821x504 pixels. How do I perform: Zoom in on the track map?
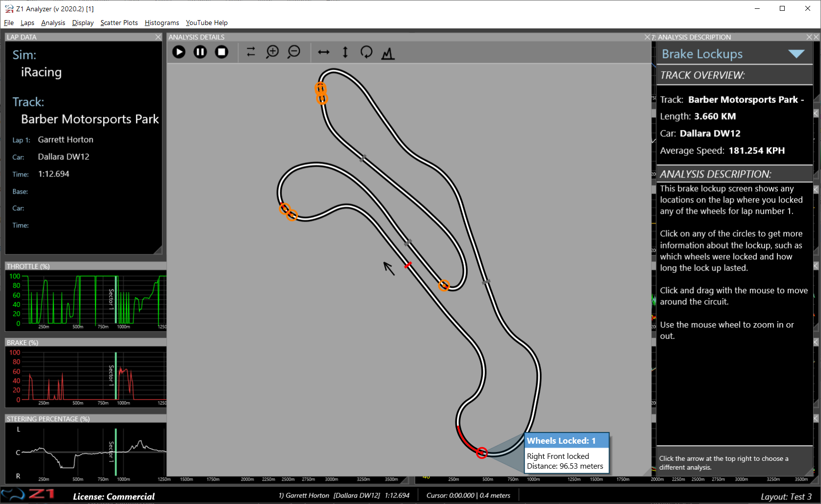pos(272,52)
